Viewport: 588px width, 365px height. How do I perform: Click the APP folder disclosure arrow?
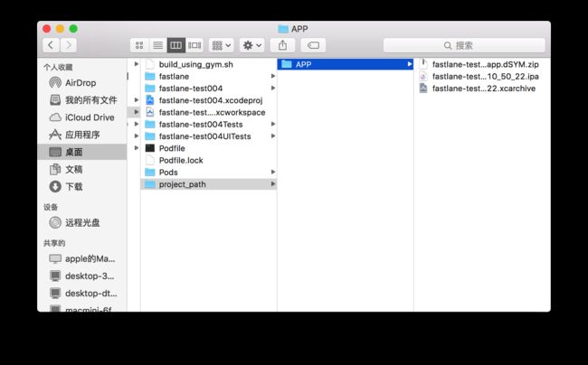pos(410,64)
